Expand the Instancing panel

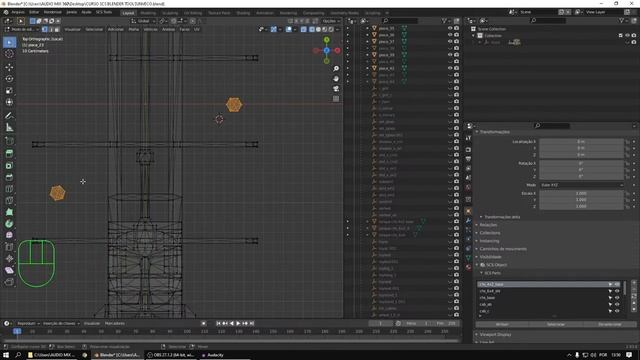point(489,241)
